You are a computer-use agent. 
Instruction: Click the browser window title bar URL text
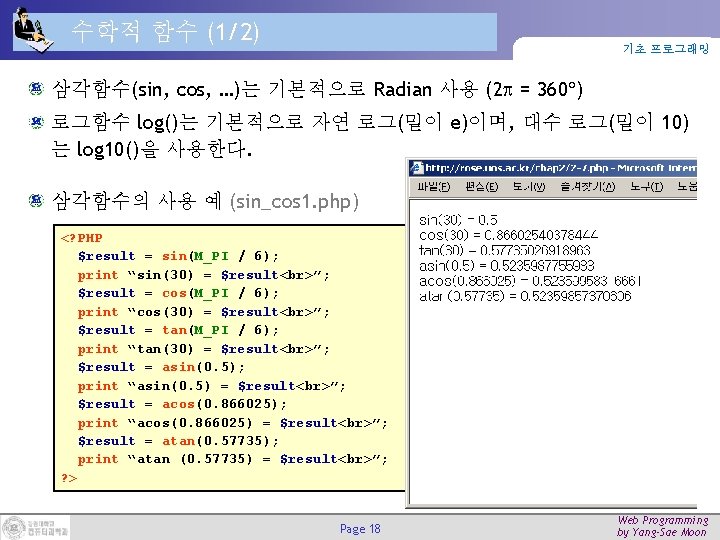(x=561, y=168)
